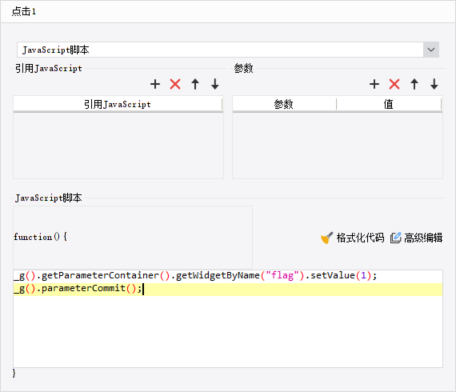Screen dimensions: 456x392
Task: Click the empty 引用JavaScript list area
Action: (x=118, y=146)
